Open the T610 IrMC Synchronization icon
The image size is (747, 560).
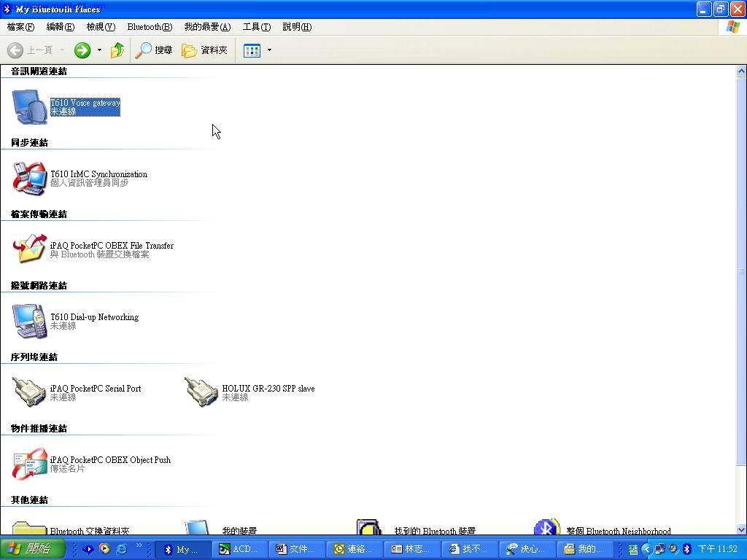[29, 178]
